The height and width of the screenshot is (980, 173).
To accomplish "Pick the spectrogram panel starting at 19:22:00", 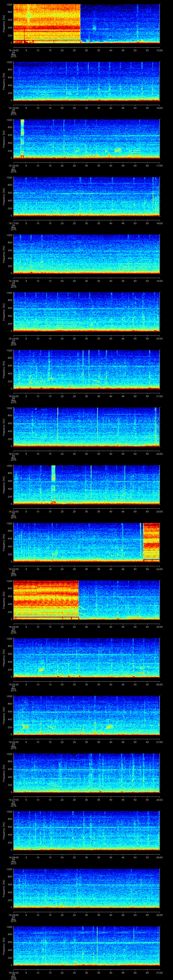I will (x=86, y=485).
